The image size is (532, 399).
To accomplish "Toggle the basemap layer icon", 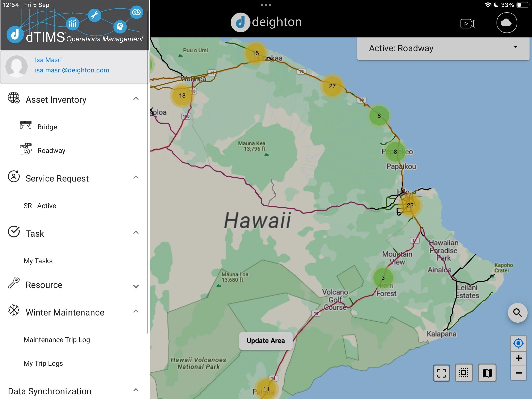I will pyautogui.click(x=487, y=373).
